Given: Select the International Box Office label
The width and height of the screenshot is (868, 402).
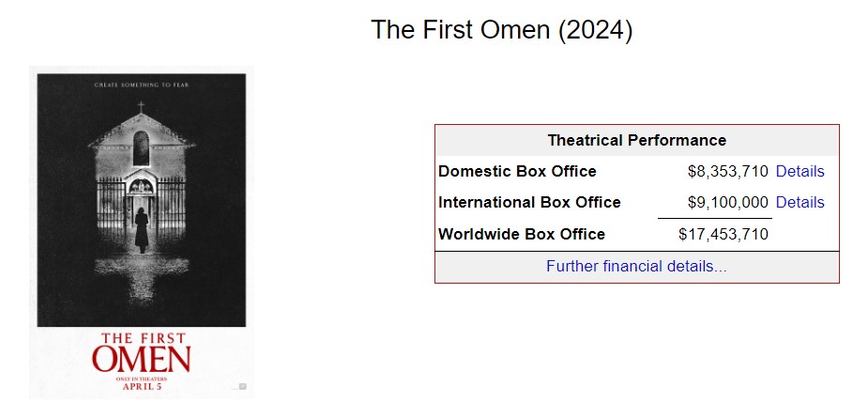Looking at the screenshot, I should (529, 202).
